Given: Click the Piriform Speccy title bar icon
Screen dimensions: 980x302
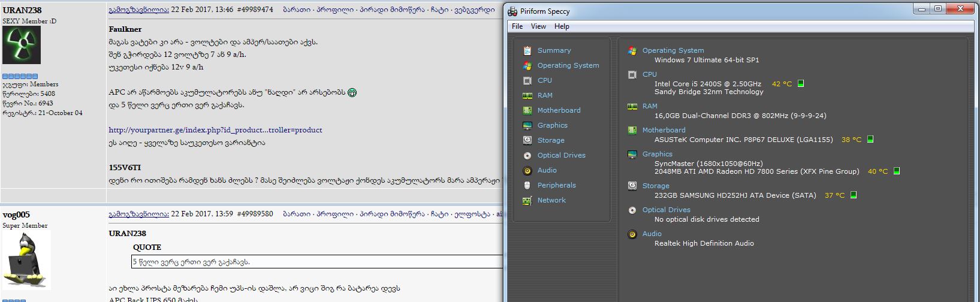Looking at the screenshot, I should [x=512, y=11].
